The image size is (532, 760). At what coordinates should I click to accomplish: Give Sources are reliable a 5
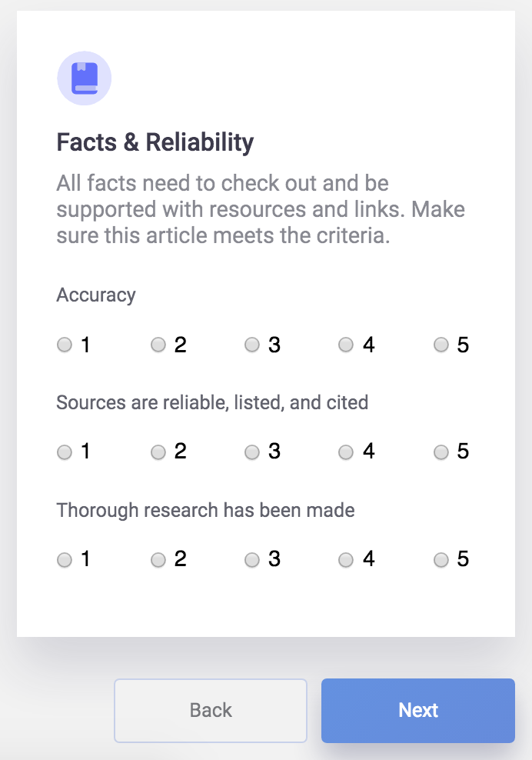coord(441,452)
